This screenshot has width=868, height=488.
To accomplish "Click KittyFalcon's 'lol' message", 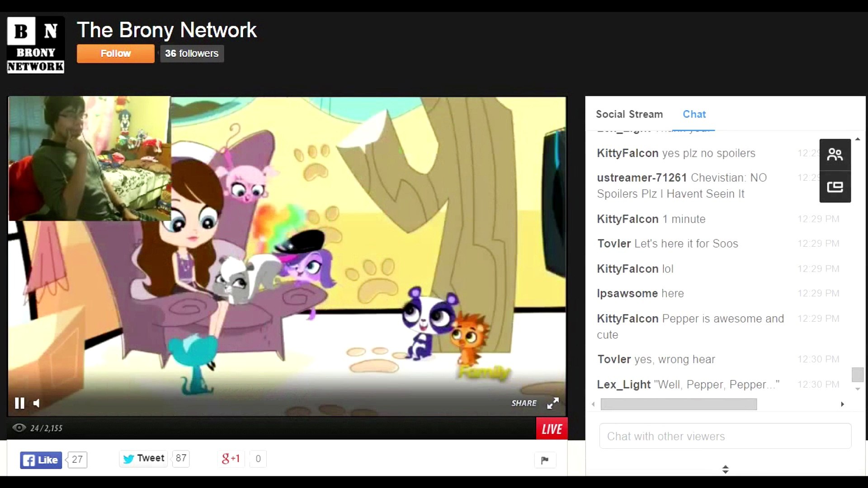I will click(x=668, y=269).
